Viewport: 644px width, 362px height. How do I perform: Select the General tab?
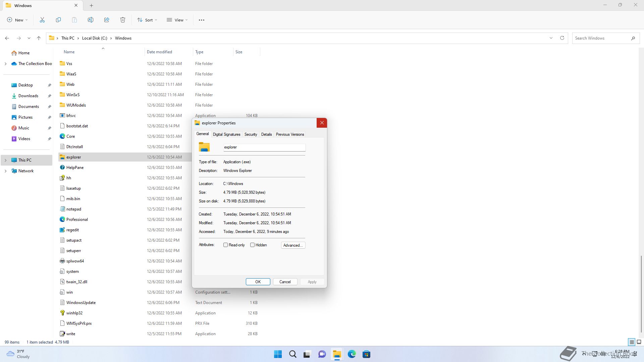click(x=202, y=134)
